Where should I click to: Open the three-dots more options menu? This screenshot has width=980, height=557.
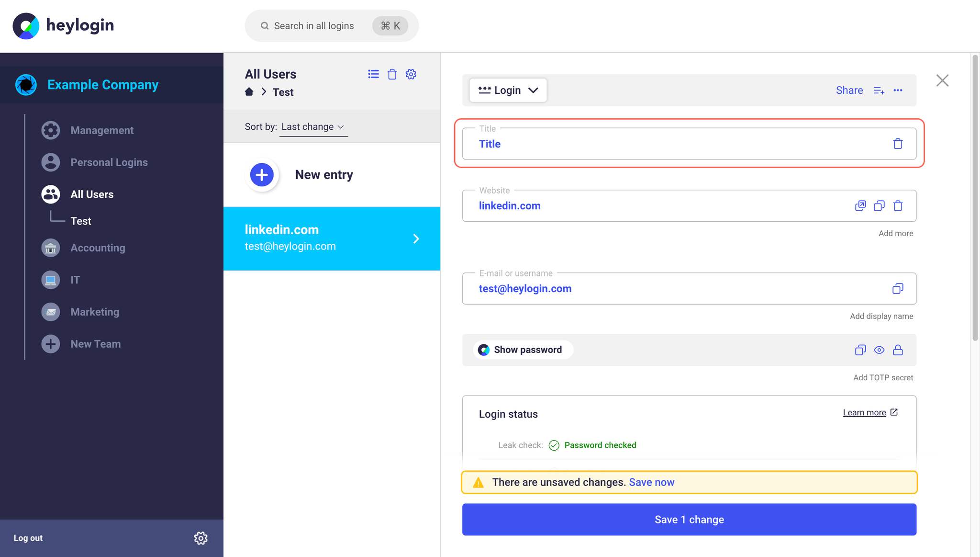point(898,91)
